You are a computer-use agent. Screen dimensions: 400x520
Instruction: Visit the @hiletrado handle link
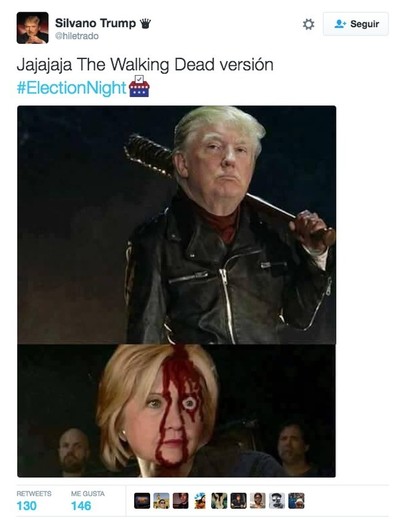coord(77,36)
